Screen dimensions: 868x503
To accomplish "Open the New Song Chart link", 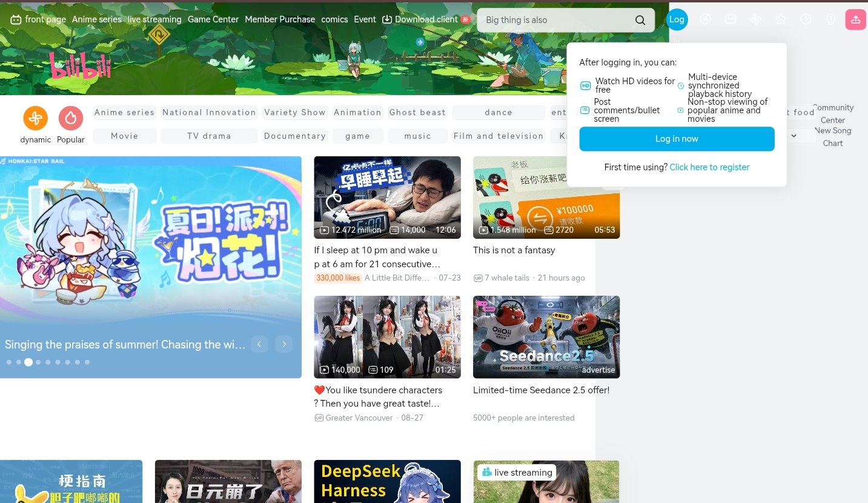I will pyautogui.click(x=833, y=137).
